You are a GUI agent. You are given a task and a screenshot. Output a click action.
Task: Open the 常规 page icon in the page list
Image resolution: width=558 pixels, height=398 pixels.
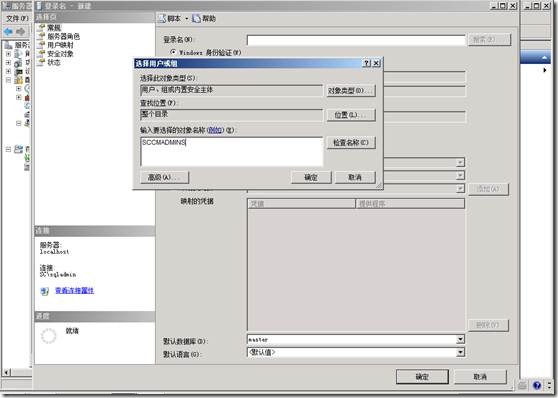42,27
